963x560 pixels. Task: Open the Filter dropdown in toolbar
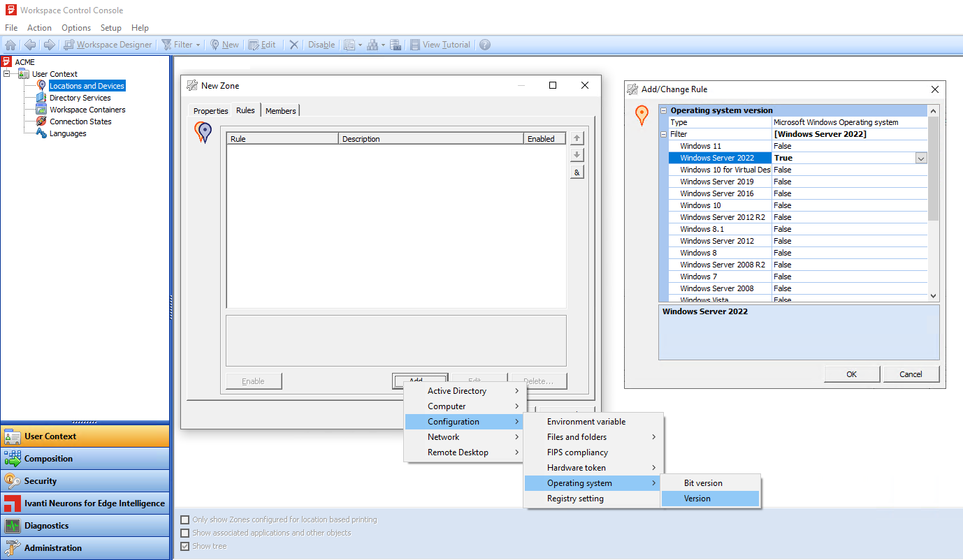click(x=180, y=45)
